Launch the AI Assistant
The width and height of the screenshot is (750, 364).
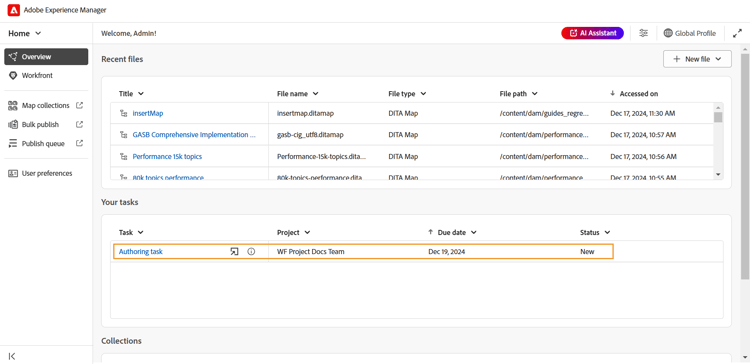pyautogui.click(x=592, y=33)
